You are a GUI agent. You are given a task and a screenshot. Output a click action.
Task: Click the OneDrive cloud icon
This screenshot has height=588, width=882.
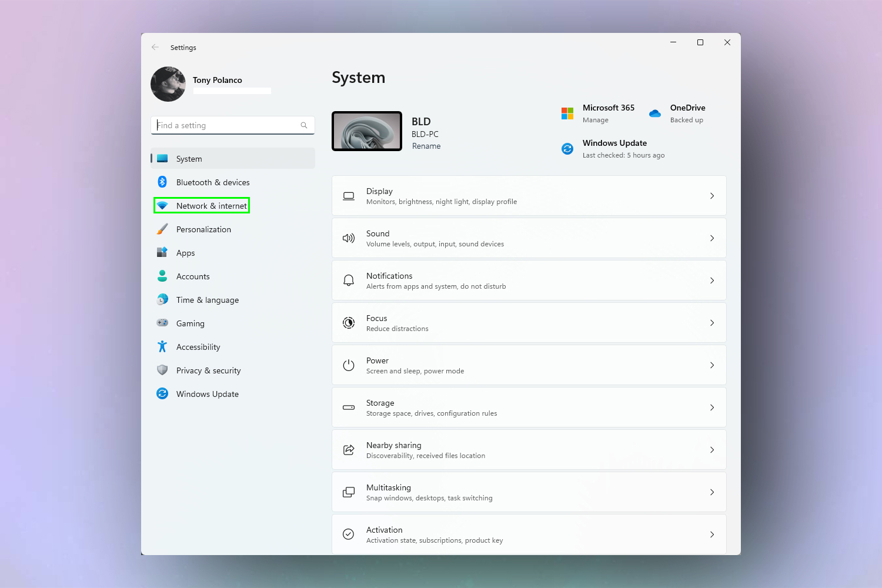(x=655, y=113)
